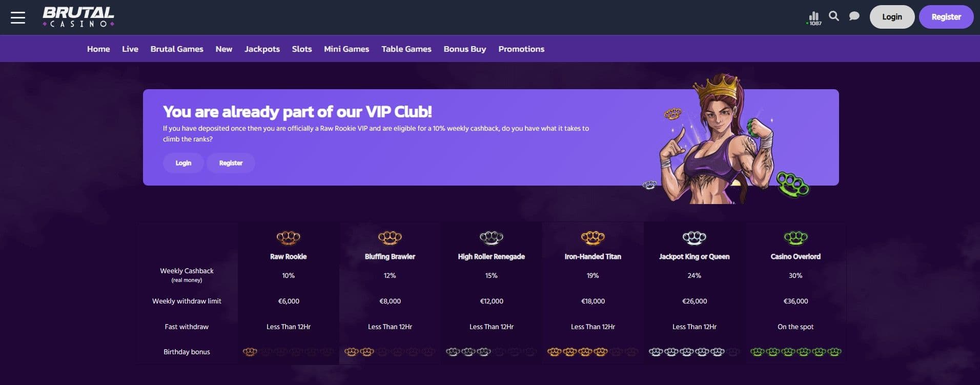The width and height of the screenshot is (980, 385).
Task: Open the live chat bubble
Action: pos(854,16)
